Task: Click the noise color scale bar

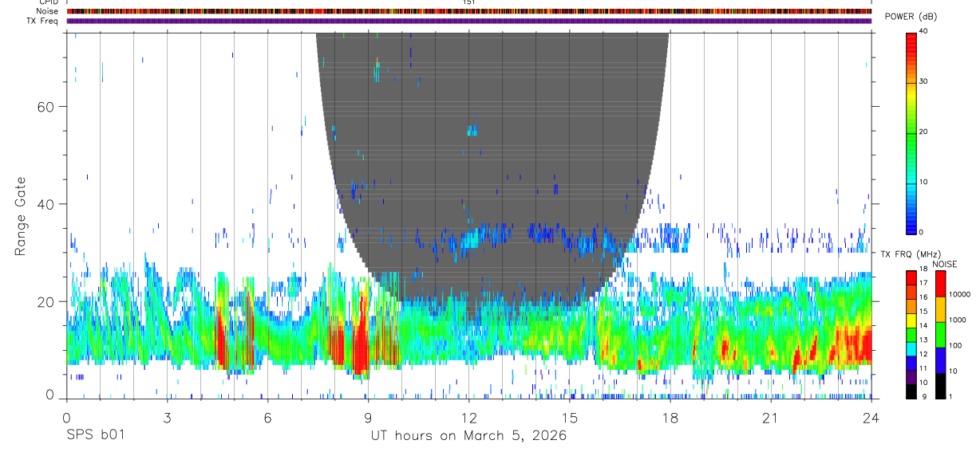Action: pos(941,335)
